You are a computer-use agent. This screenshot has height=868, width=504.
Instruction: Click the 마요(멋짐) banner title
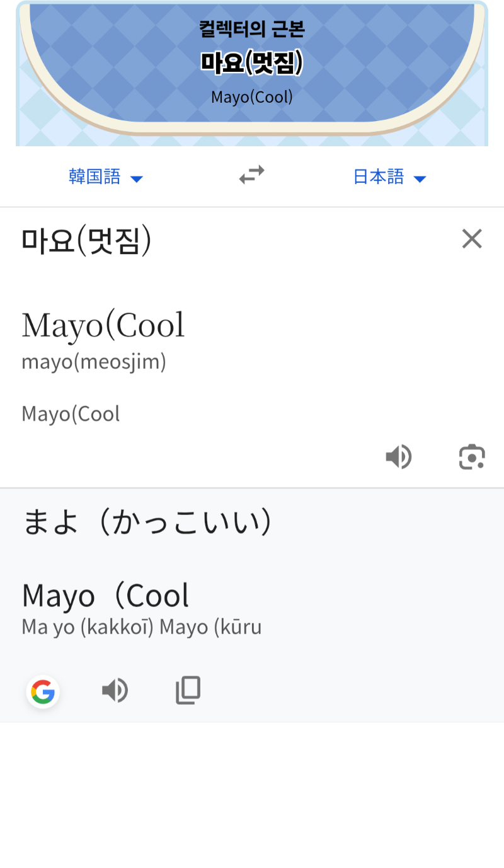coord(252,62)
